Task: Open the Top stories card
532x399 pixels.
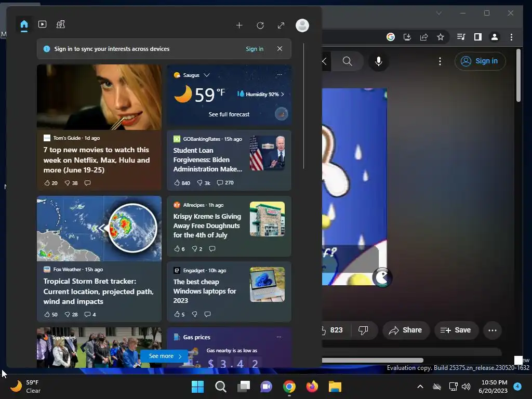Action: click(x=99, y=348)
